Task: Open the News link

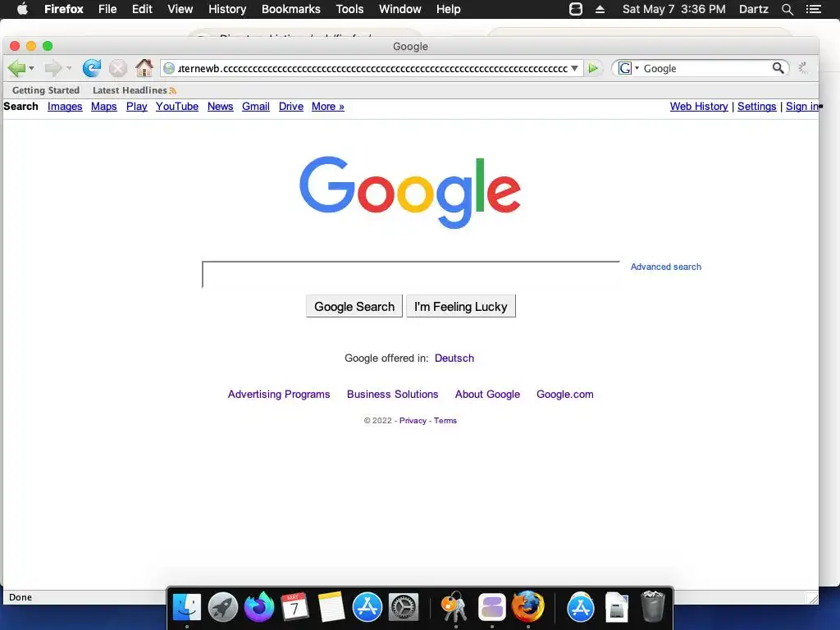Action: (x=220, y=106)
